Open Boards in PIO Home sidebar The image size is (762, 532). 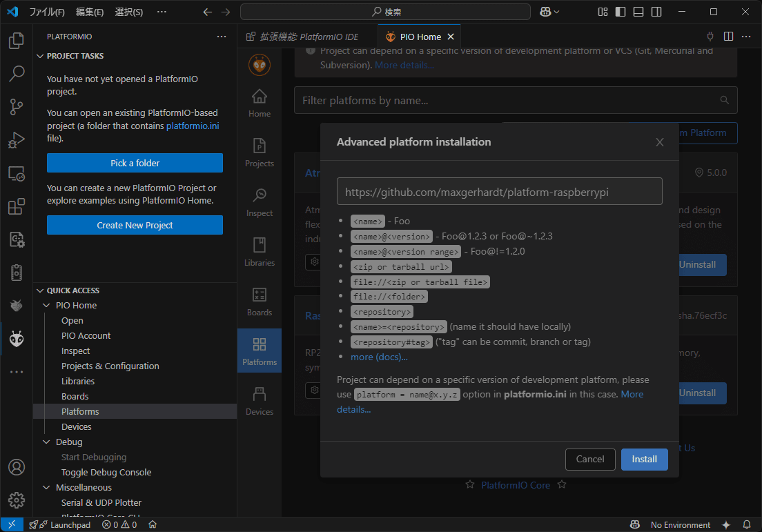(x=260, y=302)
